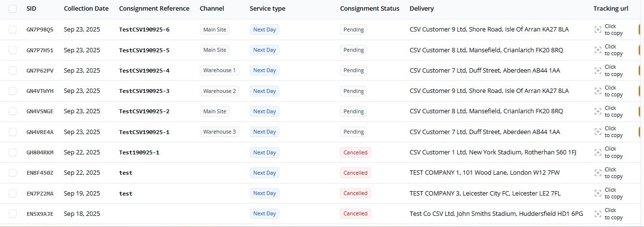Image resolution: width=644 pixels, height=227 pixels.
Task: Click copy icon for GN7P98QS tracking url
Action: point(598,30)
